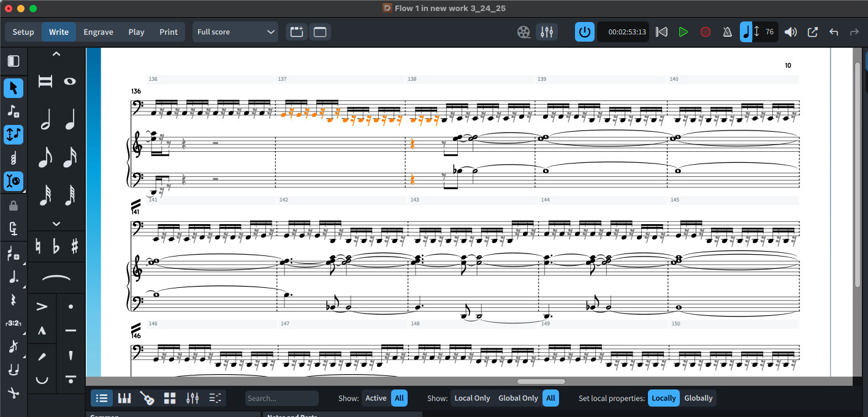Open the 3:2 tuplet option
This screenshot has height=417, width=868.
point(13,323)
